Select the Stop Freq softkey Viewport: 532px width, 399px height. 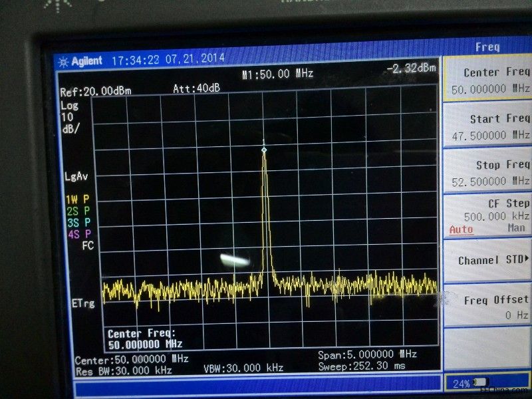(x=487, y=172)
